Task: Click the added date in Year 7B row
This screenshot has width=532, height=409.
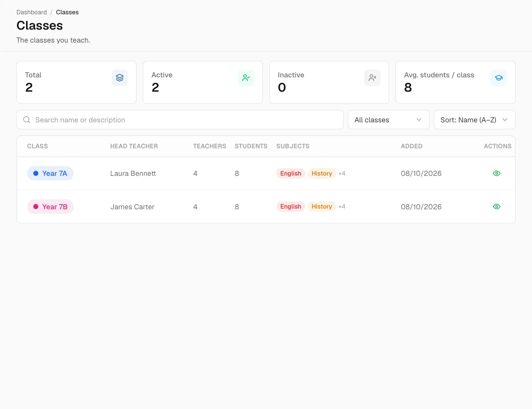Action: click(421, 207)
